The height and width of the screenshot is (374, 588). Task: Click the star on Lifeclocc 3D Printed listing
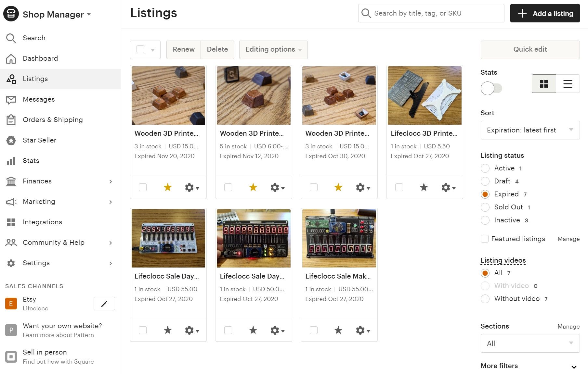(x=424, y=187)
